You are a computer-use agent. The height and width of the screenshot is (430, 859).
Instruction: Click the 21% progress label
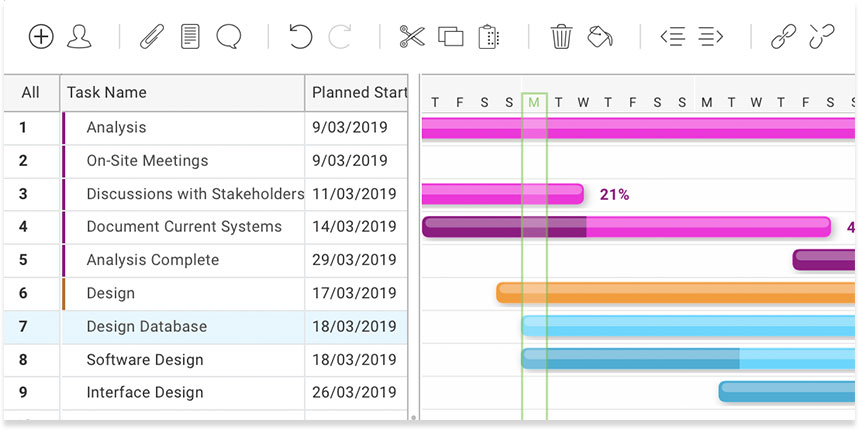click(614, 194)
